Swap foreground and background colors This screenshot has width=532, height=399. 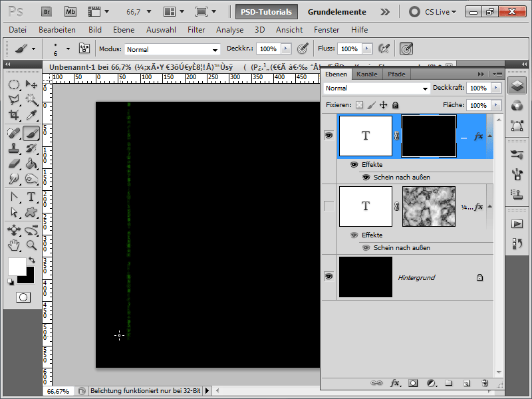tap(32, 260)
